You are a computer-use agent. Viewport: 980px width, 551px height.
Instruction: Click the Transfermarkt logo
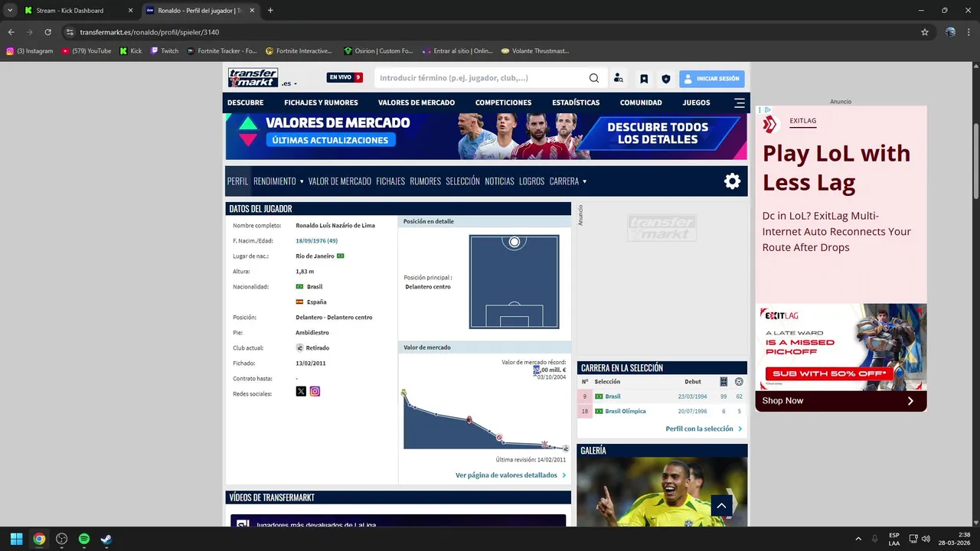253,77
